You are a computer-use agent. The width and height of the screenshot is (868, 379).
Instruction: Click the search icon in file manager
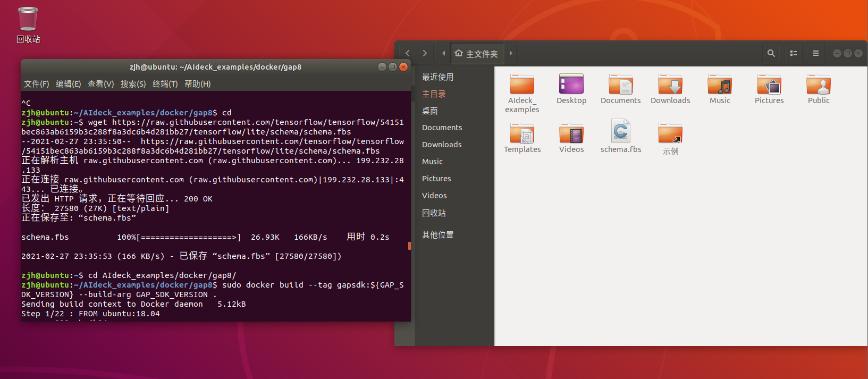[771, 53]
